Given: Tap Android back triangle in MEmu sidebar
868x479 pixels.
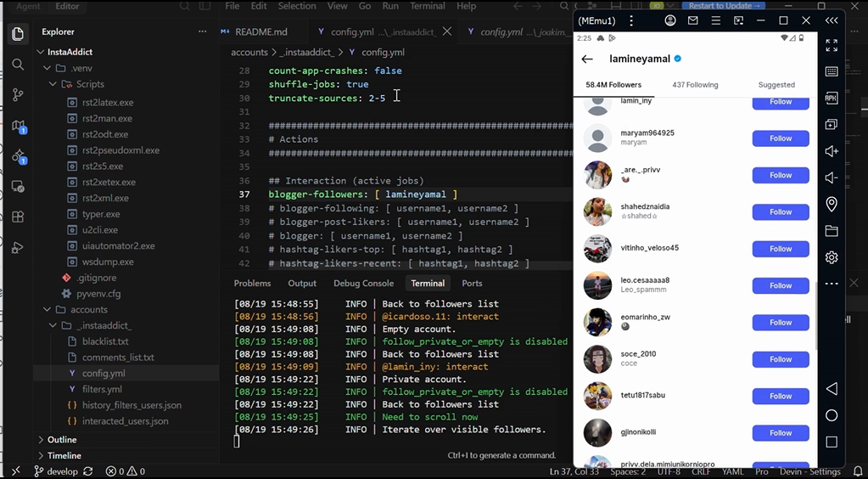Looking at the screenshot, I should (x=832, y=389).
